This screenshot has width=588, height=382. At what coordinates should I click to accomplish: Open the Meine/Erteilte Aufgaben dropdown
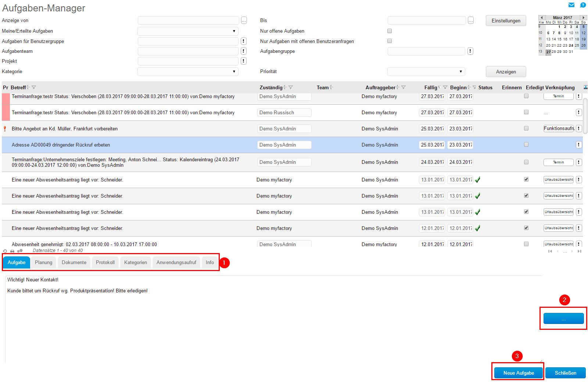click(188, 31)
